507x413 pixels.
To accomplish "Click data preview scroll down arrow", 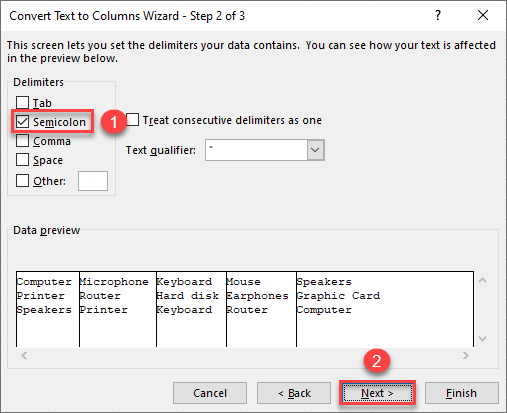I will [482, 339].
